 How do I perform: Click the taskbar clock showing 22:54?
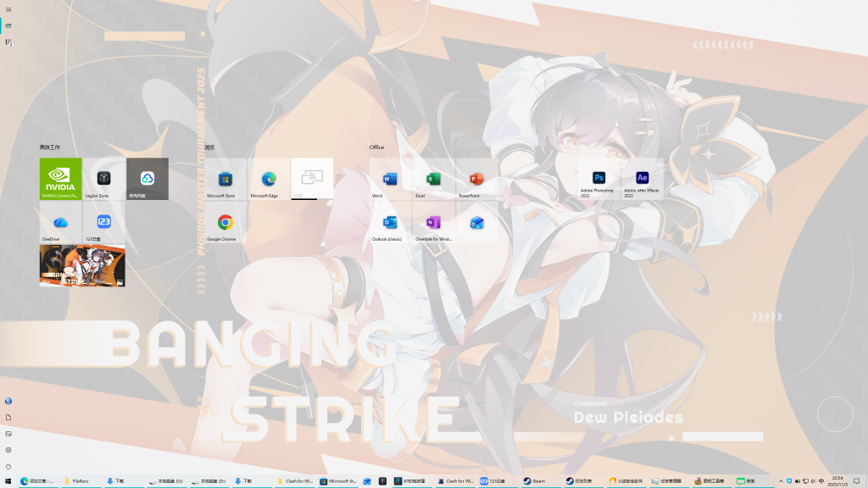837,480
